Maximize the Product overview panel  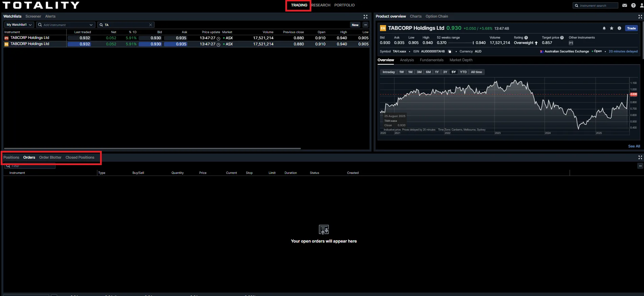pos(640,17)
